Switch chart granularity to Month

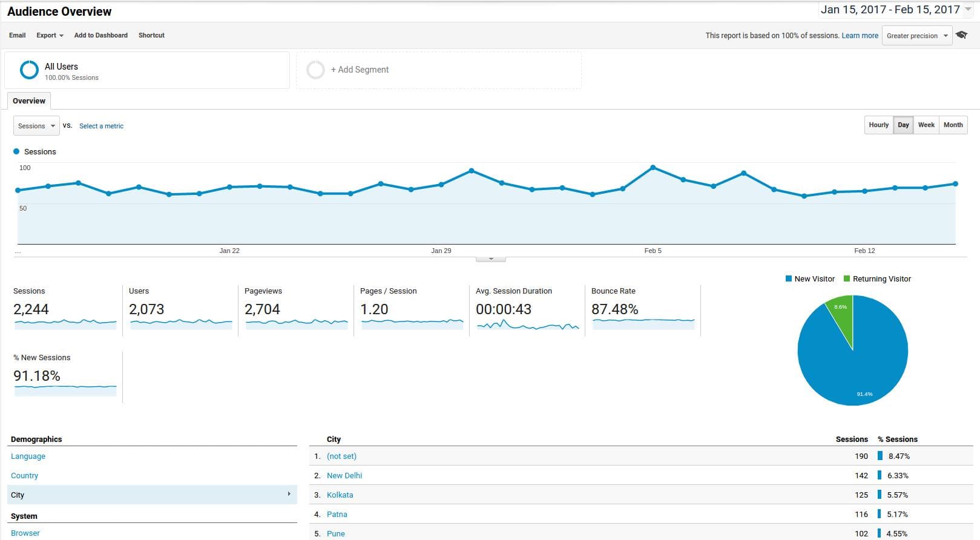(953, 125)
